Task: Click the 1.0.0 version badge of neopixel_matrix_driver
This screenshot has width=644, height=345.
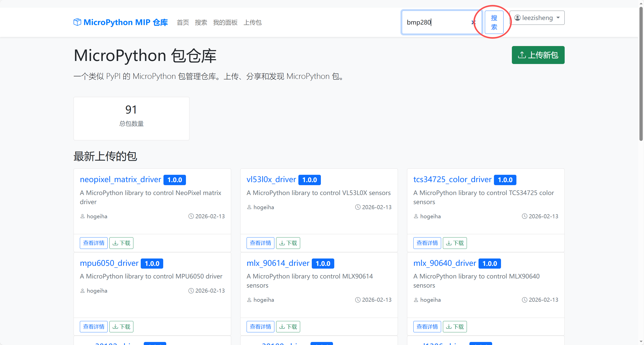Action: pos(175,180)
